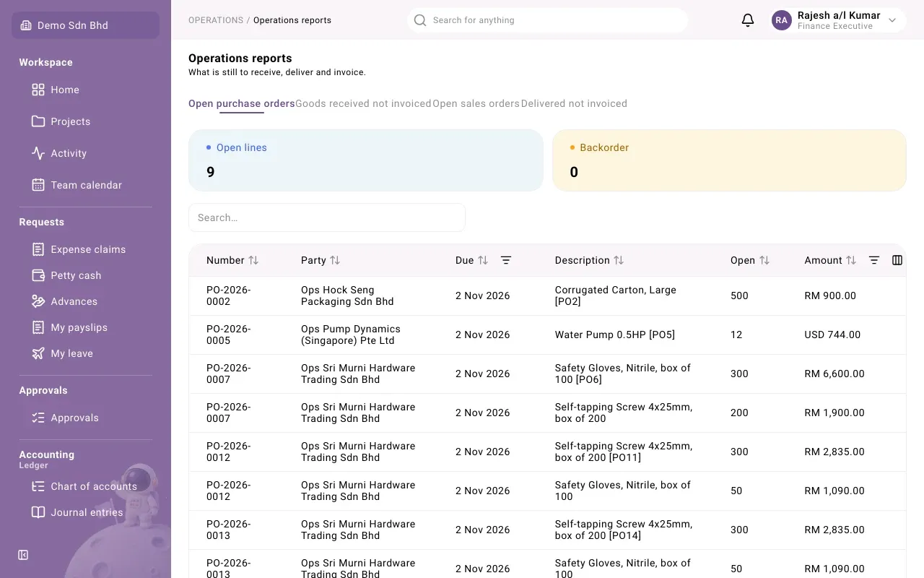Collapse the sidebar with bottom-left icon
The image size is (924, 578).
pyautogui.click(x=23, y=555)
